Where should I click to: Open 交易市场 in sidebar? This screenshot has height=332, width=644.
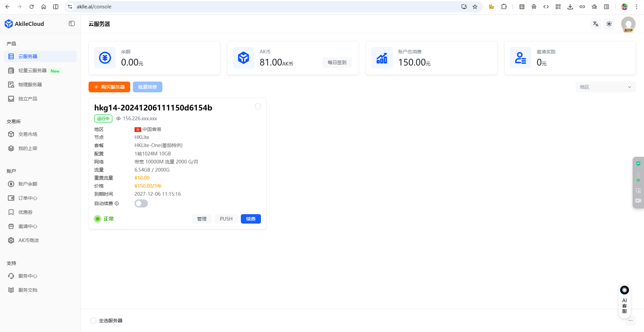coord(40,134)
